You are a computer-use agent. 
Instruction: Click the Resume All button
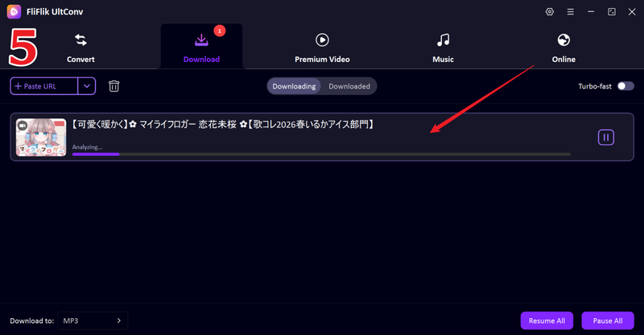547,321
